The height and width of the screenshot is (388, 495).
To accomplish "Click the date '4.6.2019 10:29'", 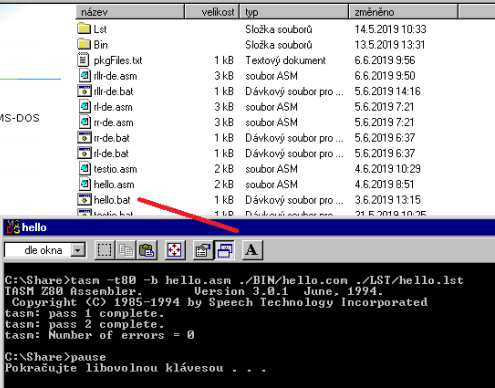I will pyautogui.click(x=387, y=169).
